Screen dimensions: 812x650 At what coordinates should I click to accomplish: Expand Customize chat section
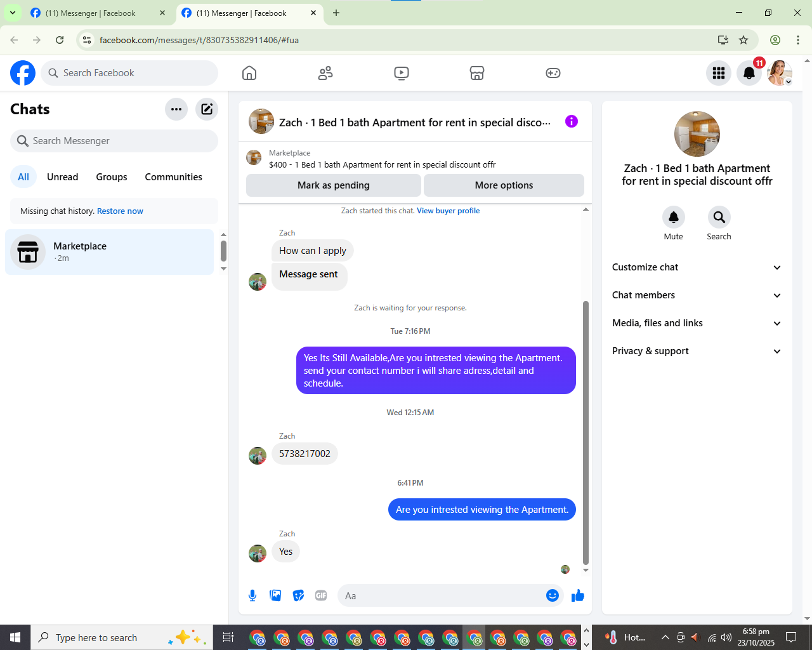697,267
